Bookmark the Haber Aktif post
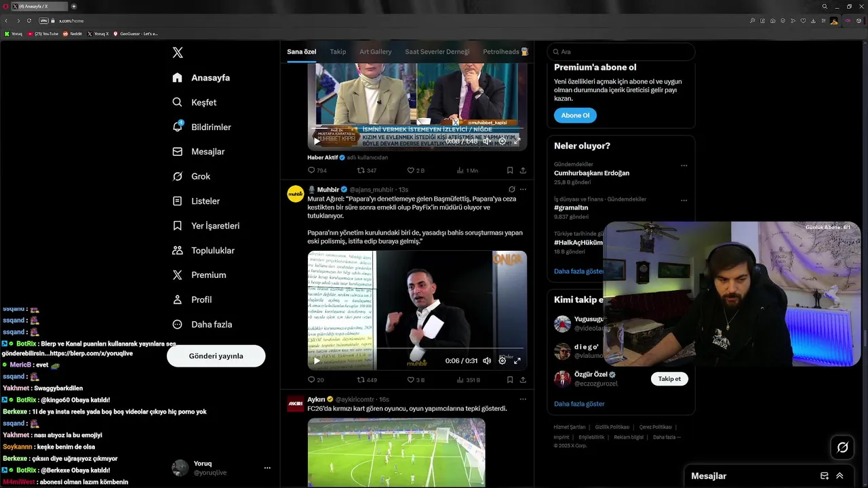Viewport: 868px width, 488px height. tap(510, 171)
